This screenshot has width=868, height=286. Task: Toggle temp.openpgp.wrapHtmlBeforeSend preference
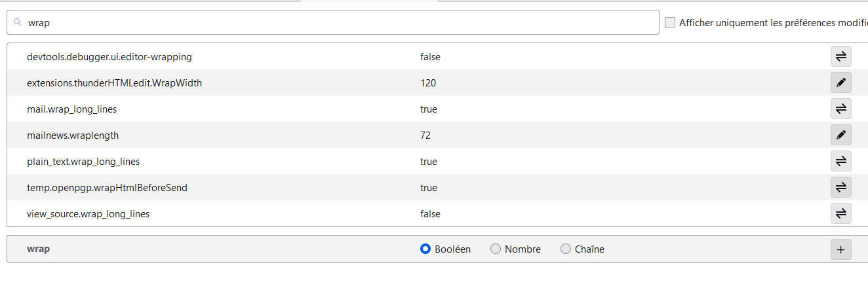[840, 188]
